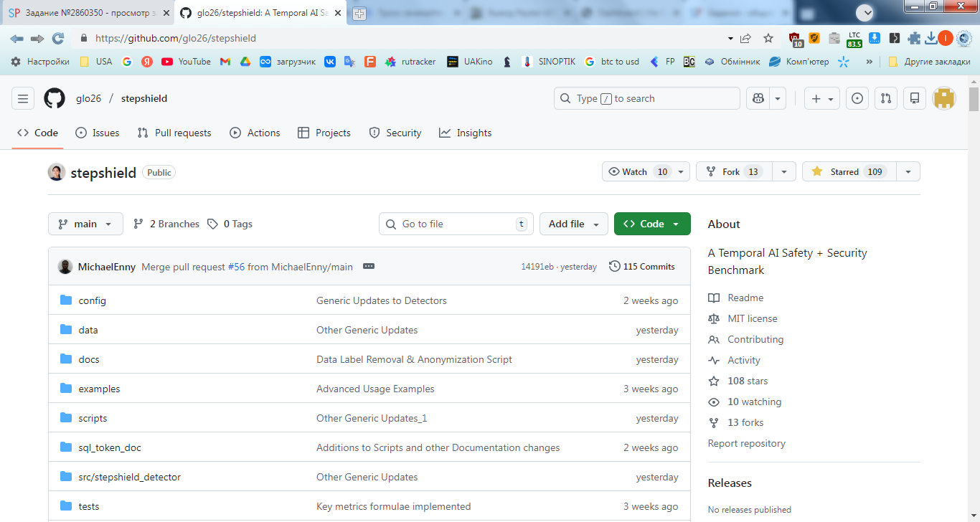Open the main branch selector dropdown

[x=85, y=224]
